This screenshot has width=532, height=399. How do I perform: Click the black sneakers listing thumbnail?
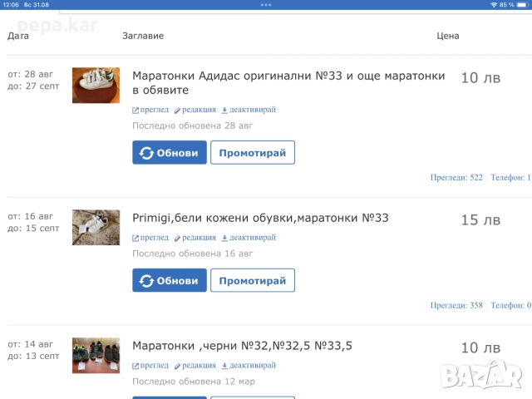(x=96, y=355)
